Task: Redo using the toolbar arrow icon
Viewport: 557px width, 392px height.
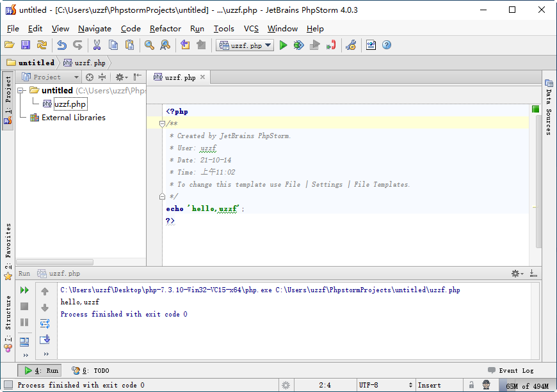Action: click(77, 45)
